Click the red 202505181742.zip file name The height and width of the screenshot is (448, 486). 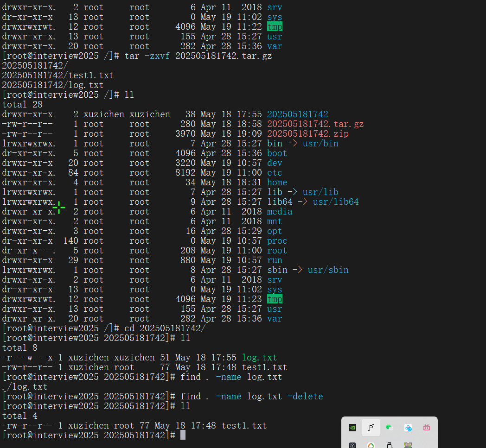click(308, 134)
